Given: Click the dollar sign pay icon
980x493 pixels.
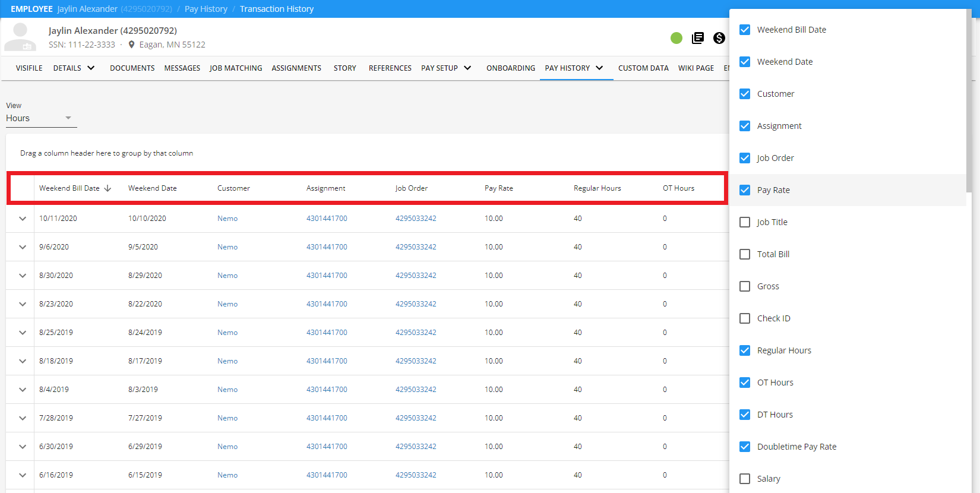Looking at the screenshot, I should coord(719,38).
